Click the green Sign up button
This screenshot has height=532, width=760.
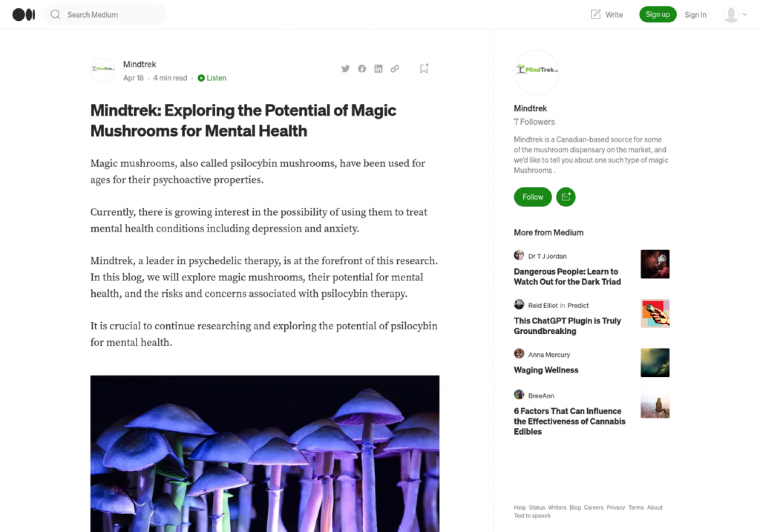click(658, 14)
